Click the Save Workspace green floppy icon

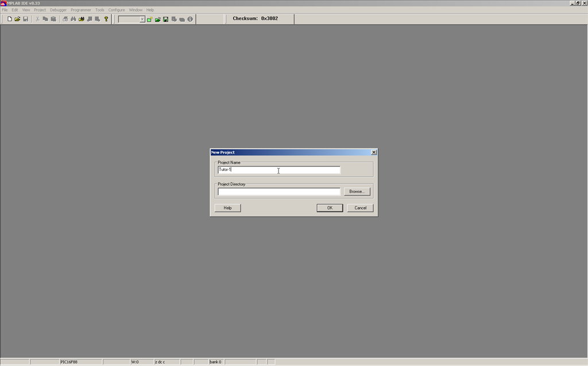pyautogui.click(x=165, y=19)
